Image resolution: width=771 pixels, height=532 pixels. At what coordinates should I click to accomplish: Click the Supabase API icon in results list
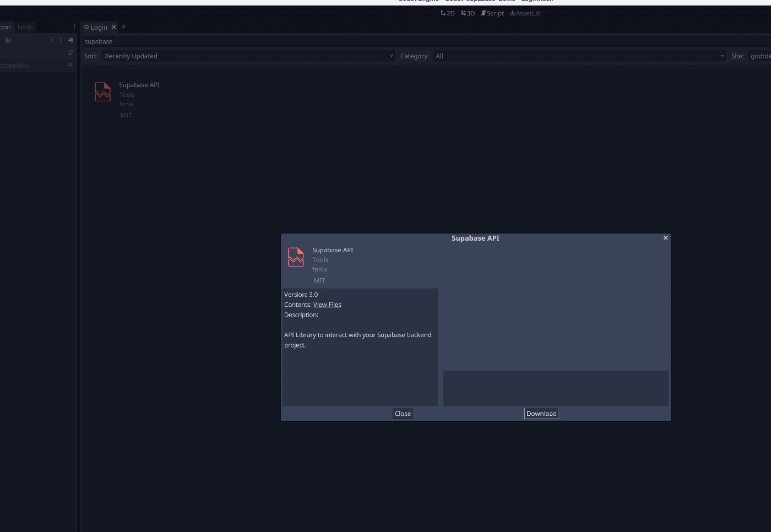pos(103,92)
